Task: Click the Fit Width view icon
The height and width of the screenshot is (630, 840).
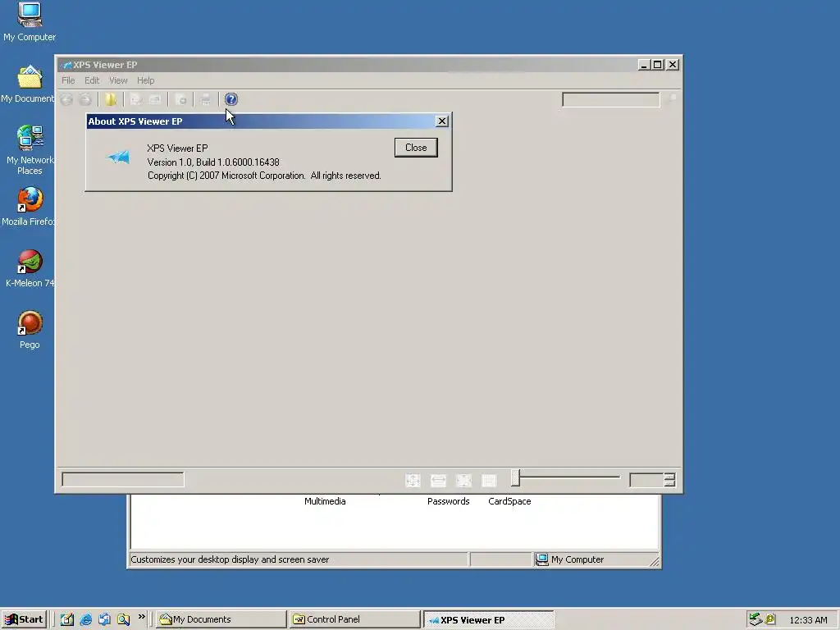Action: [438, 481]
